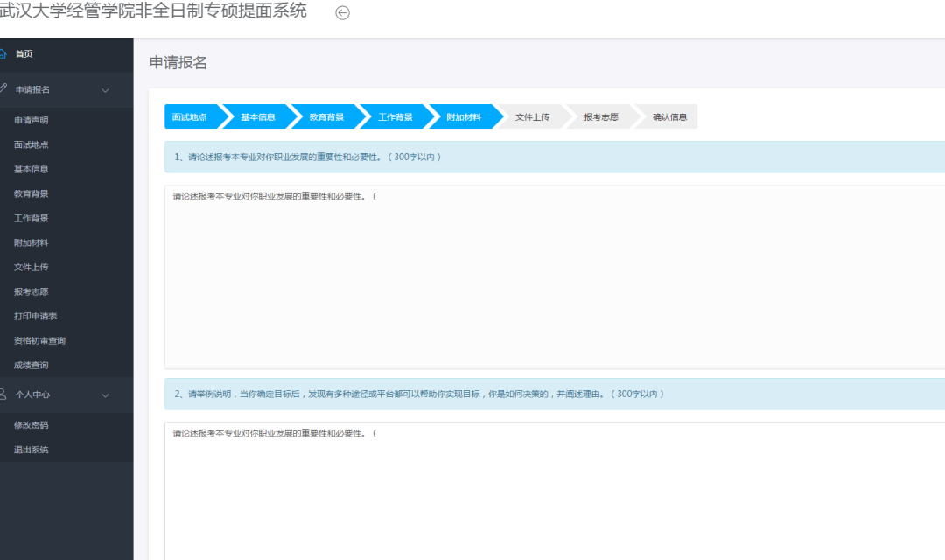This screenshot has width=945, height=560.
Task: Open 申请声明 in the sidebar
Action: point(31,120)
